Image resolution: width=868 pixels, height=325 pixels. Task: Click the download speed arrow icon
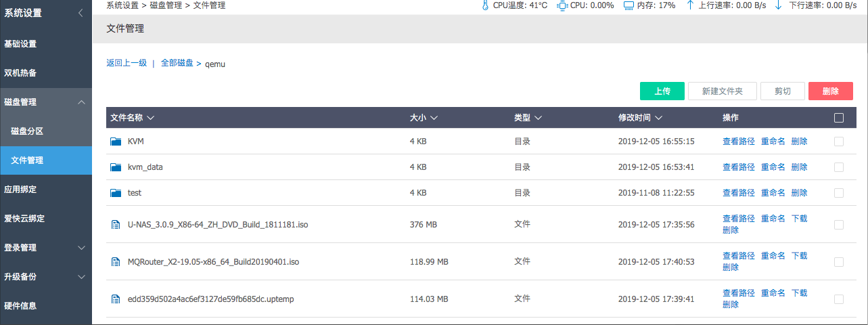pyautogui.click(x=778, y=5)
